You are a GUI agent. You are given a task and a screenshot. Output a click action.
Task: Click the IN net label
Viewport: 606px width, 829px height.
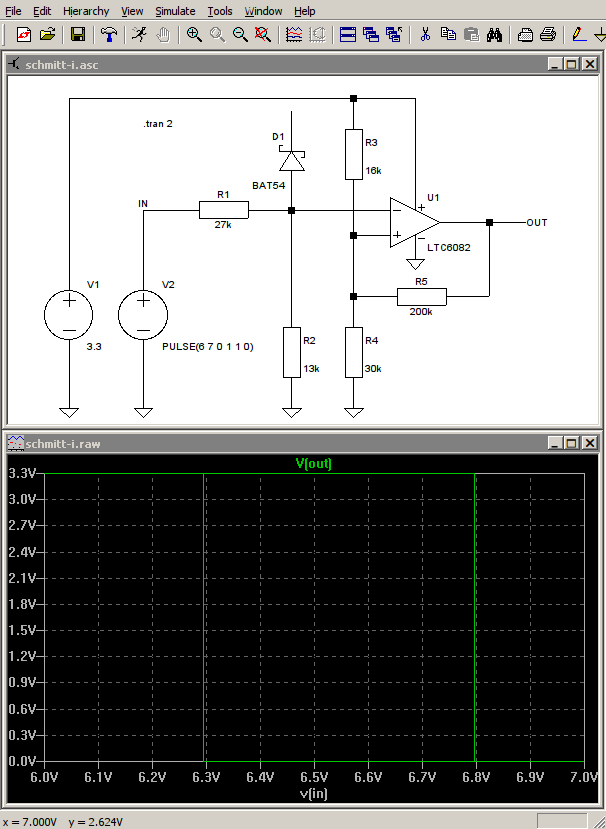point(143,204)
